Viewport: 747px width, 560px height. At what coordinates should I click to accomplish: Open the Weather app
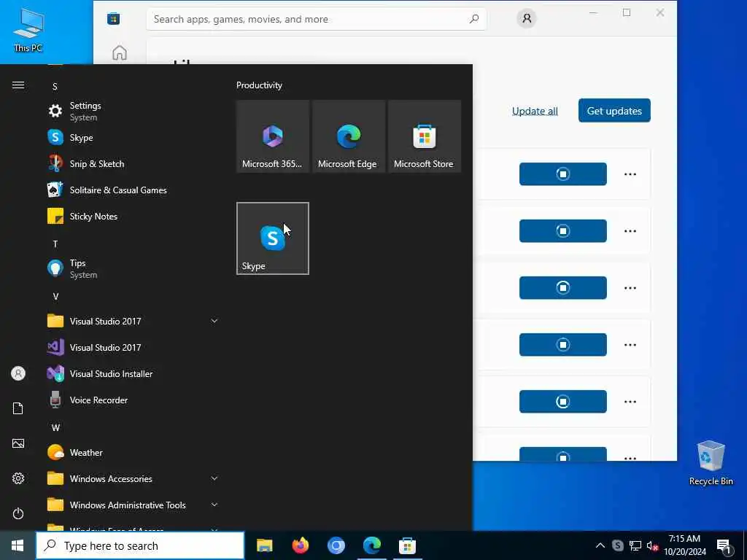point(133,452)
